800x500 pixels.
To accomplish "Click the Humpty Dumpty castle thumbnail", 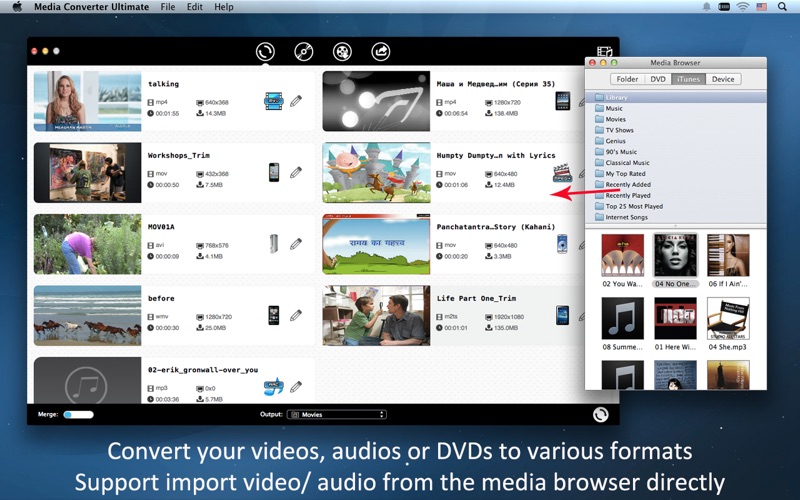I will click(x=376, y=172).
